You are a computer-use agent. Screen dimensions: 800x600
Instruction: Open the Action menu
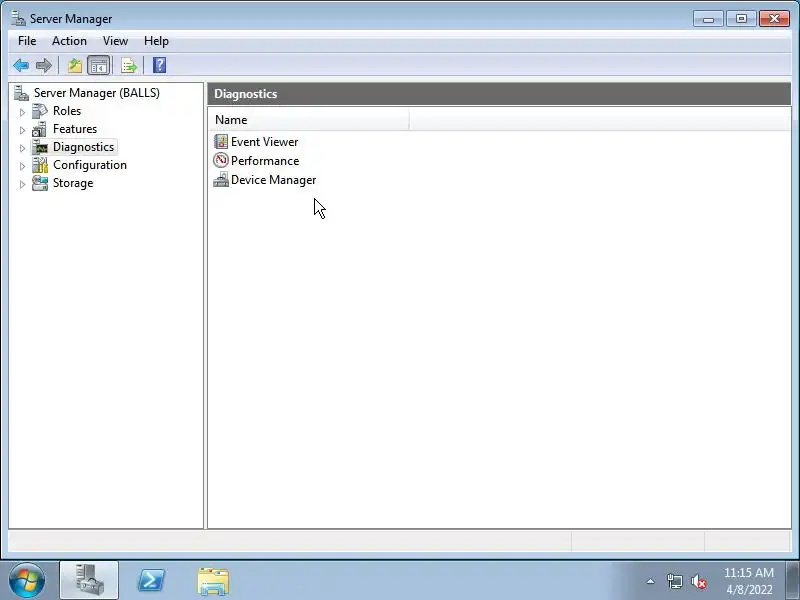pyautogui.click(x=69, y=41)
